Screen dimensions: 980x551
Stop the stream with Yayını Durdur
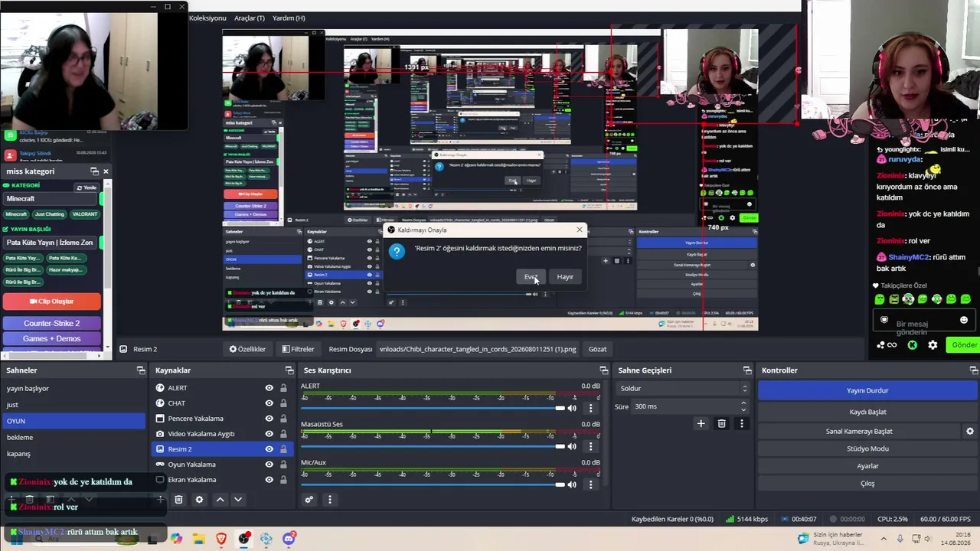pos(867,390)
